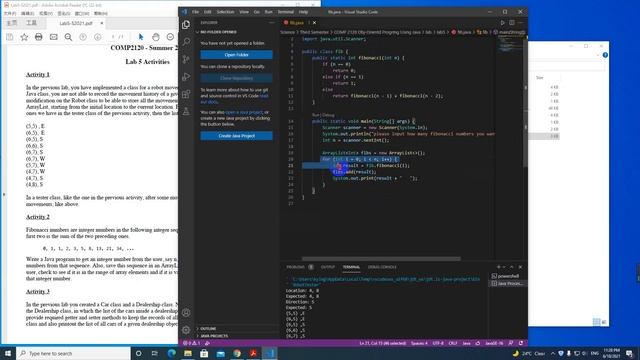Open the Help menu in VS Code

(303, 12)
